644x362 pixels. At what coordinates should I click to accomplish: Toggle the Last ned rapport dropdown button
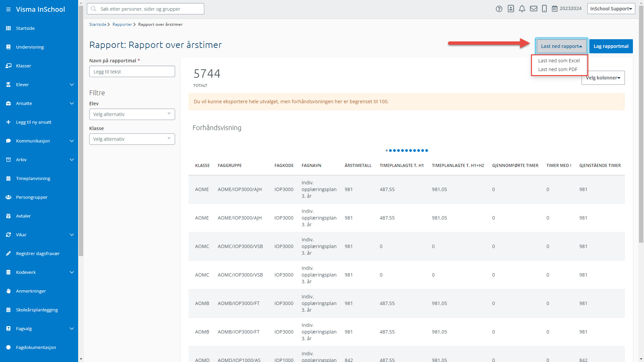pos(561,46)
